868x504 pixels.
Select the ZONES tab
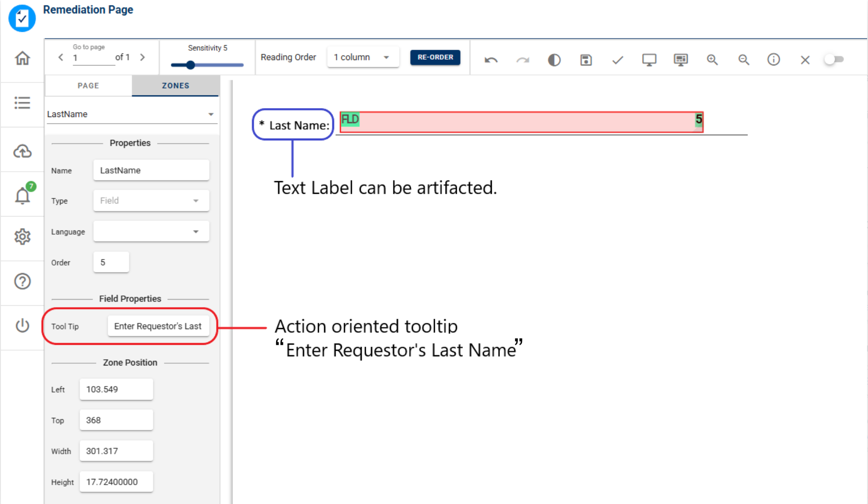(x=175, y=86)
